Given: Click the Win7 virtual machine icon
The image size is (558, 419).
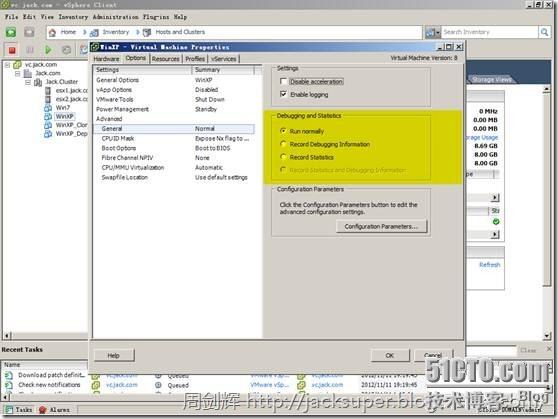Looking at the screenshot, I should pos(48,108).
